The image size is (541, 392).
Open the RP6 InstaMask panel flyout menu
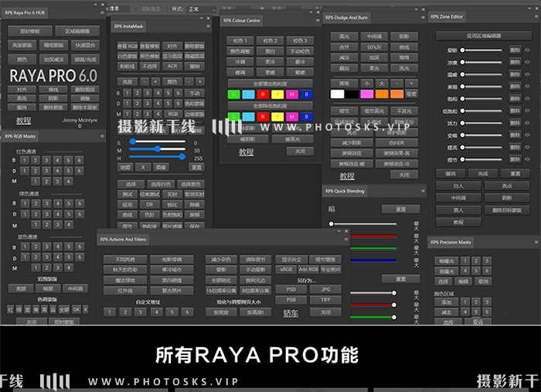tap(208, 26)
